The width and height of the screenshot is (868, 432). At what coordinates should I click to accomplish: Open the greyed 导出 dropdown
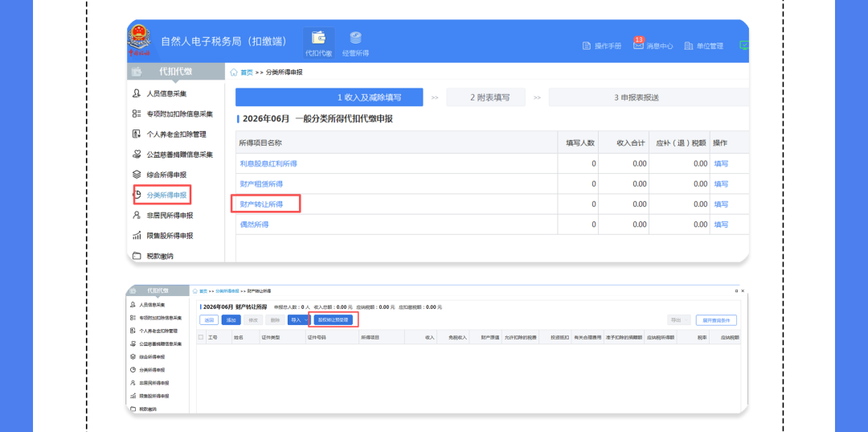[679, 320]
